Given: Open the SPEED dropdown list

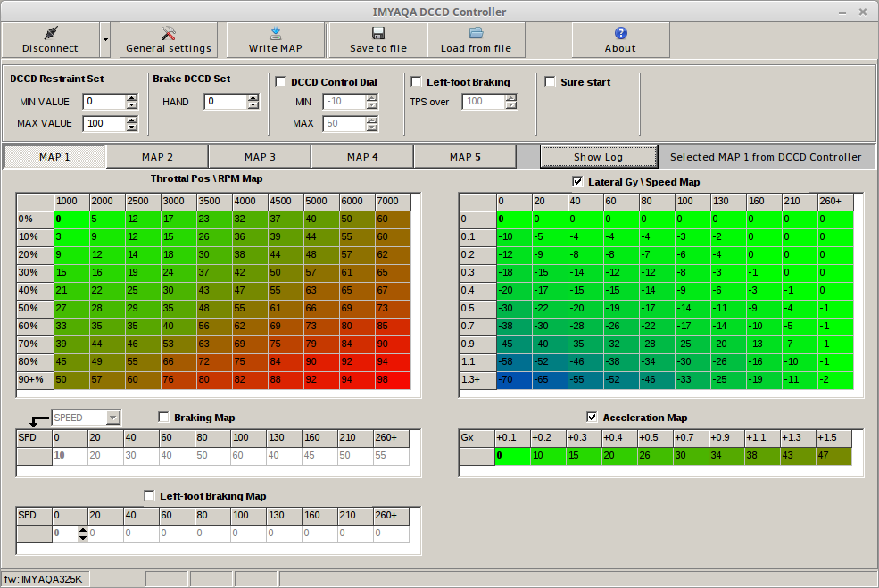Looking at the screenshot, I should click(114, 417).
